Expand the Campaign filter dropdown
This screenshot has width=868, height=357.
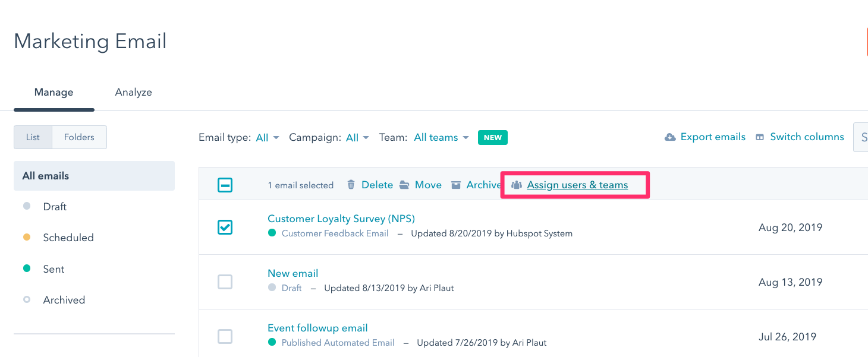pos(358,138)
